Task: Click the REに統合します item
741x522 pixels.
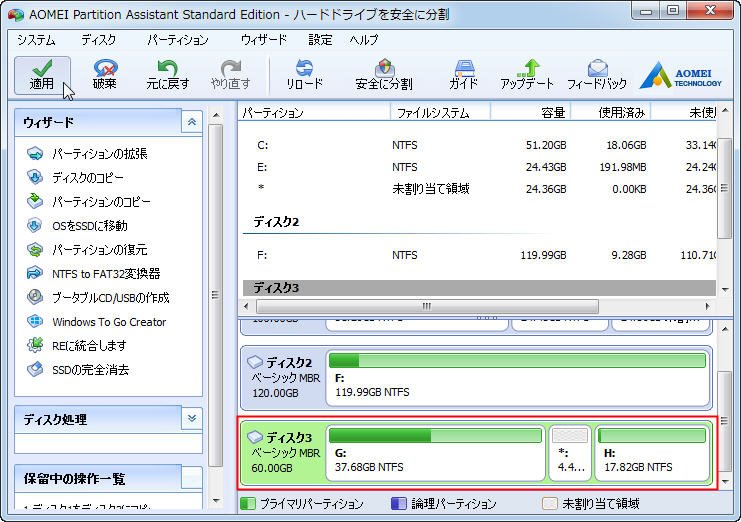Action: (x=77, y=346)
